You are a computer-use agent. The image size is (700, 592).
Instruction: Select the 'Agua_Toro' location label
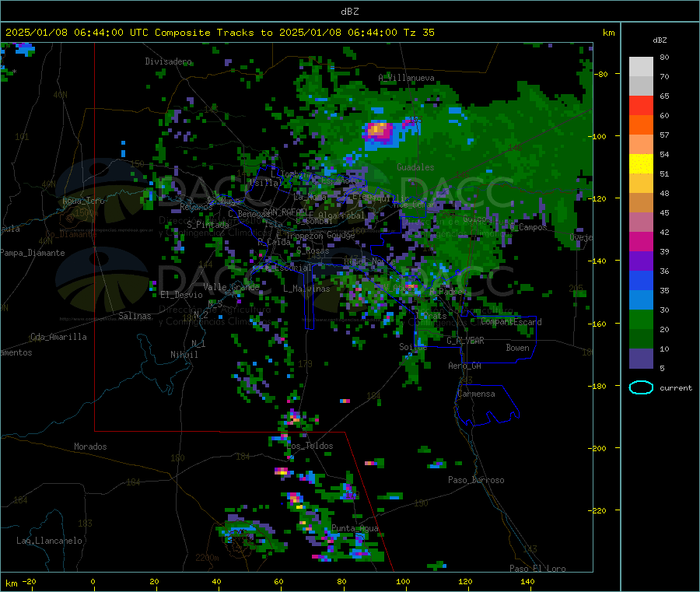point(83,201)
